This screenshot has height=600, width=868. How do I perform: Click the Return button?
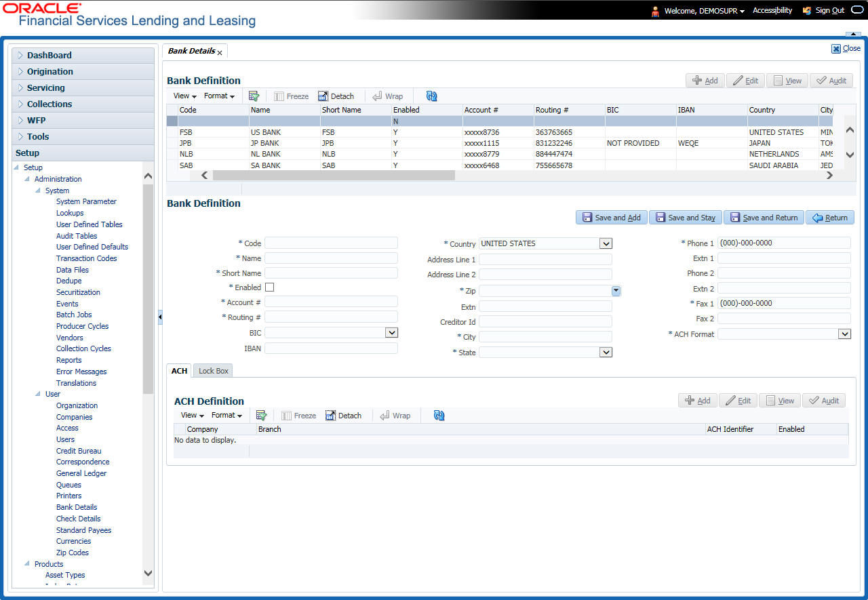[x=830, y=218]
